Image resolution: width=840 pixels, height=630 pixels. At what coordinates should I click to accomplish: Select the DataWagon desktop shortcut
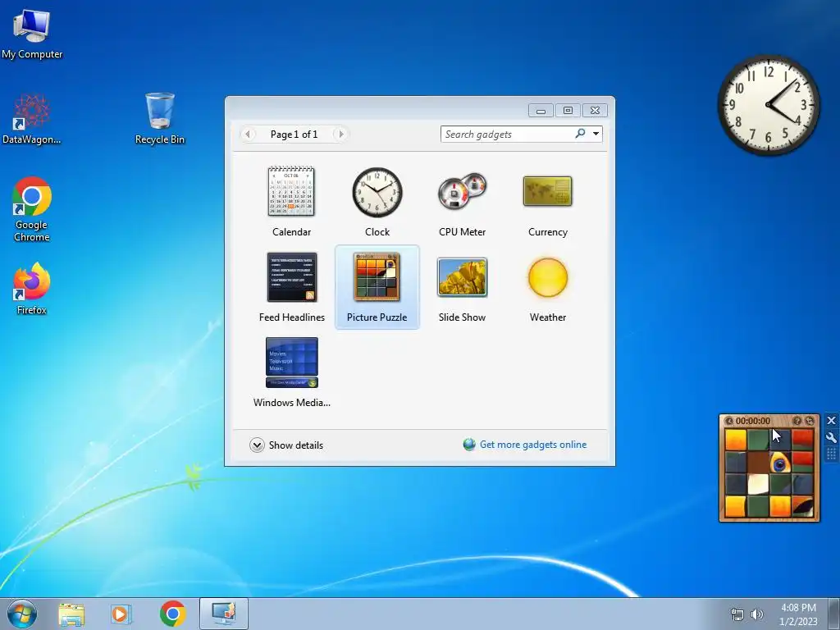click(32, 120)
